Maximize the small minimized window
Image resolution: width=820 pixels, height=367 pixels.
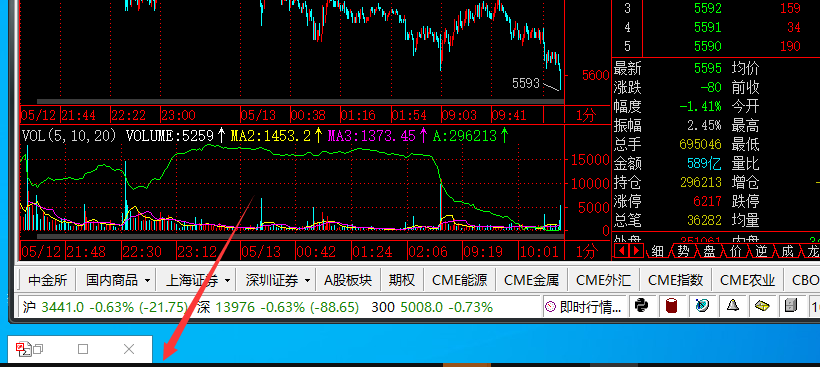point(83,349)
